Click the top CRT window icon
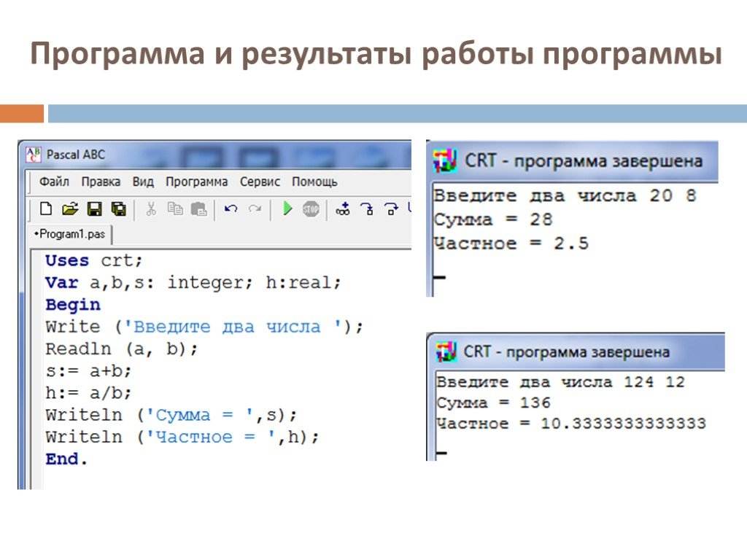 click(445, 160)
